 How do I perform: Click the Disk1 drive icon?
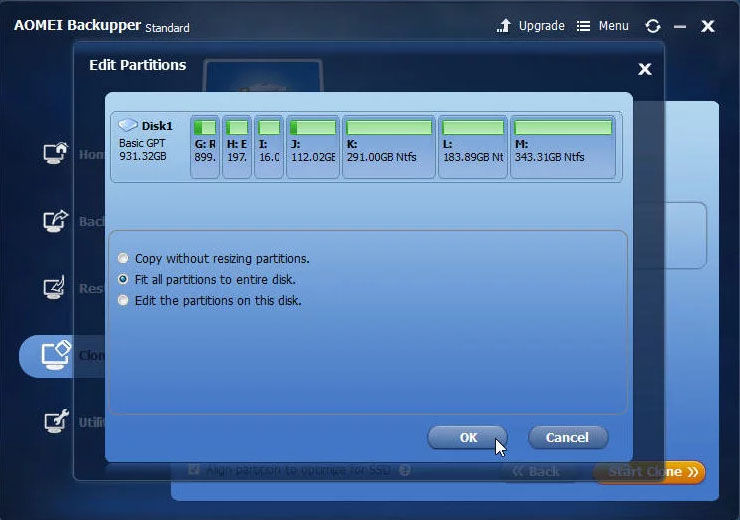[x=127, y=125]
